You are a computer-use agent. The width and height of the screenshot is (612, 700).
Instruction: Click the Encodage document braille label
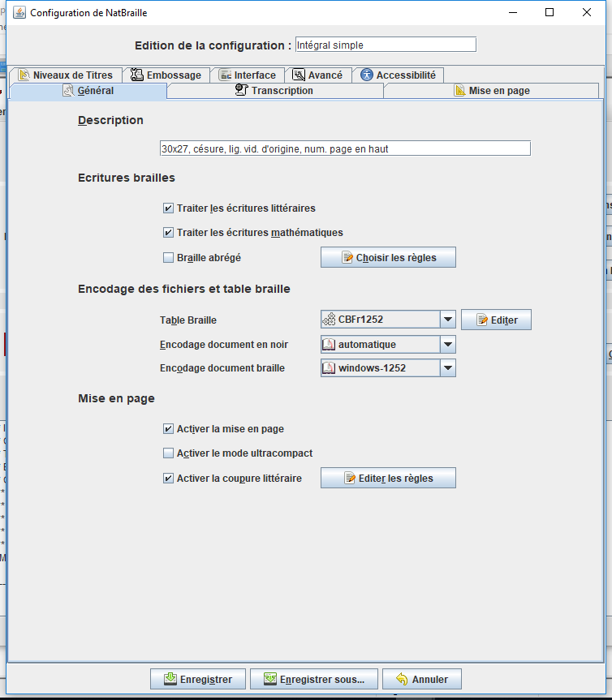[222, 368]
